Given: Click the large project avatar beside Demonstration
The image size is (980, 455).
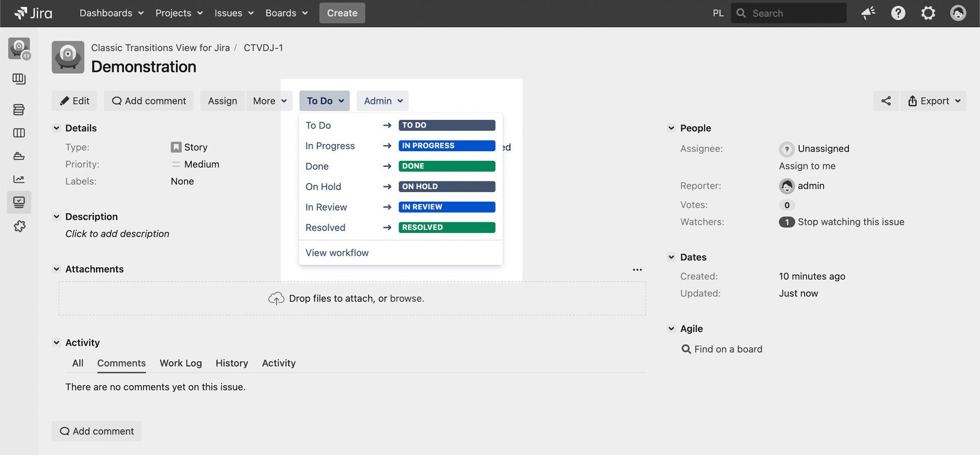Looking at the screenshot, I should 68,57.
